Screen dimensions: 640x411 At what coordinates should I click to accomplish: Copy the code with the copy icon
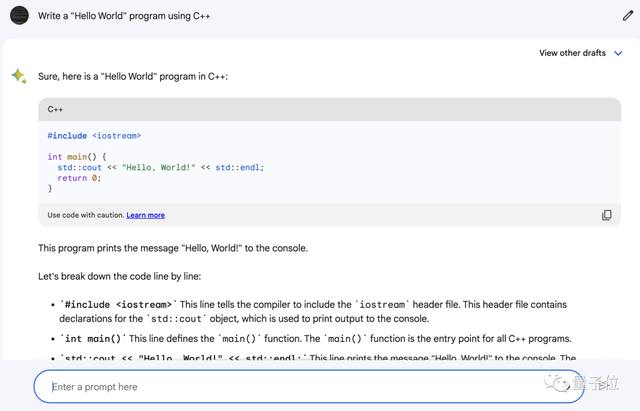606,215
